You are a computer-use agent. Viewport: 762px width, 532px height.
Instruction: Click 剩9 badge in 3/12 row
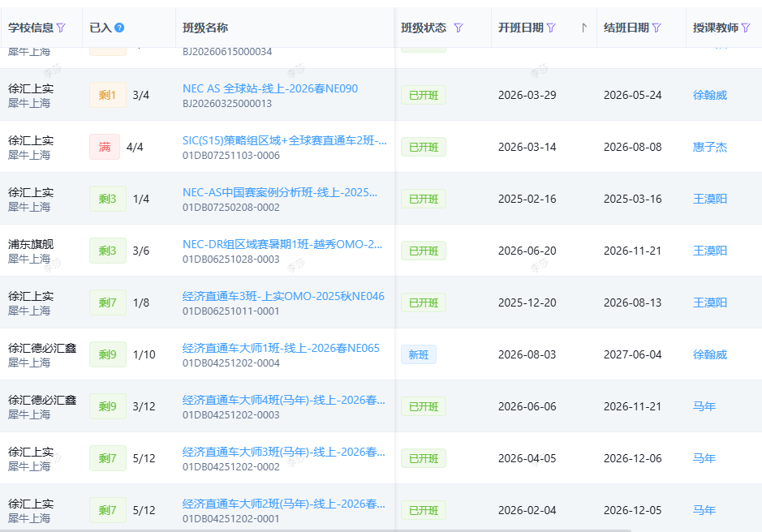(107, 407)
